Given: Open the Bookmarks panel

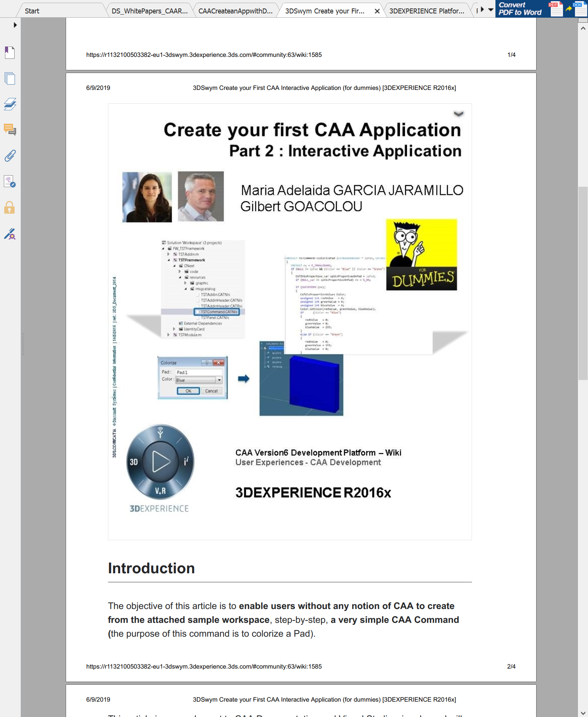Looking at the screenshot, I should 10,53.
